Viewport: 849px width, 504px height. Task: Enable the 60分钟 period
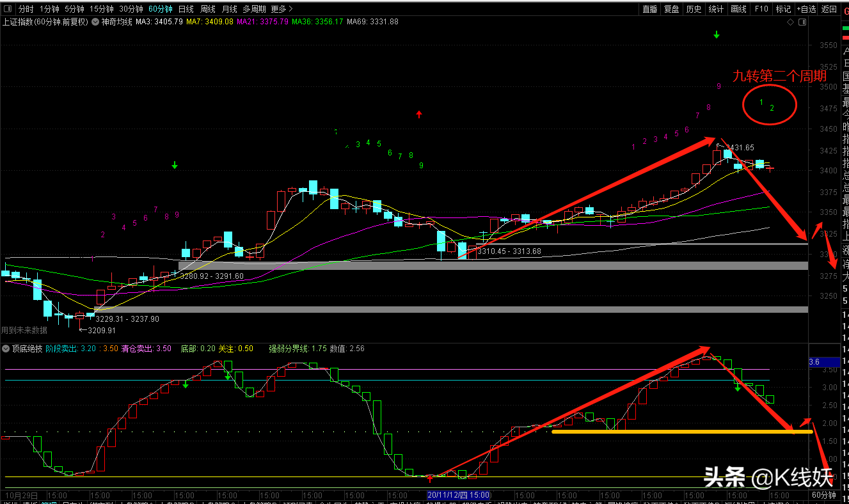point(160,9)
